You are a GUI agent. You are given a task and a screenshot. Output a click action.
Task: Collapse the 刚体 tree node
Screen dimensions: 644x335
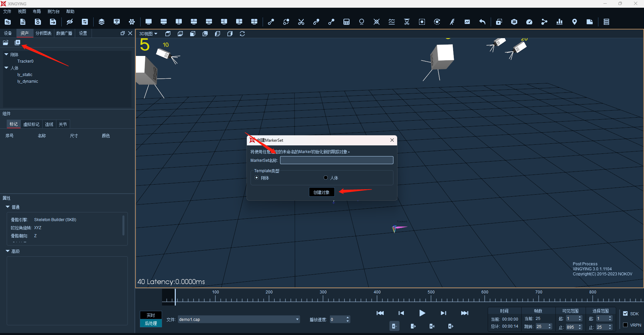point(6,54)
